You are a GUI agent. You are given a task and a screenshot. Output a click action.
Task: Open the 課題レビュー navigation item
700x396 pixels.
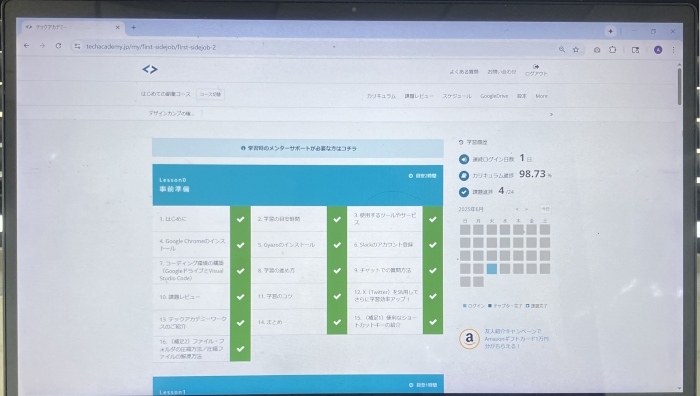pyautogui.click(x=419, y=96)
